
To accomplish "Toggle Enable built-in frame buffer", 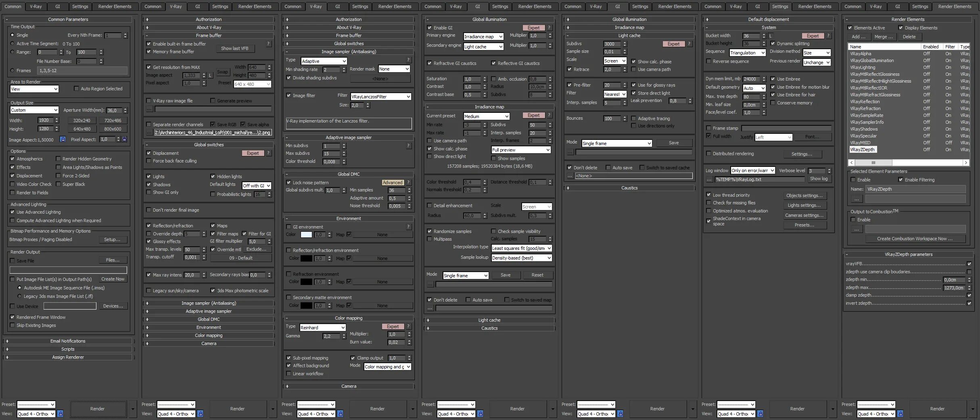I will point(148,44).
